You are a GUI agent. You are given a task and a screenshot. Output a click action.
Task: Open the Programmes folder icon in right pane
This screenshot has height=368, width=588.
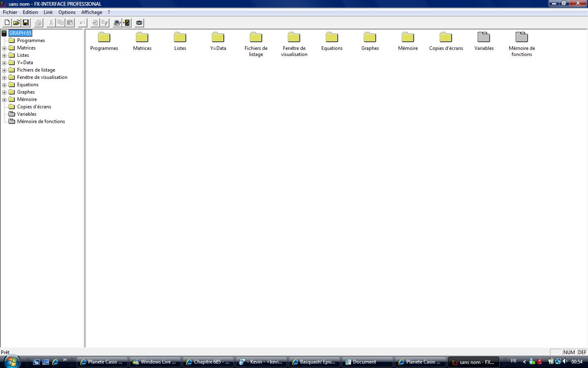coord(104,37)
